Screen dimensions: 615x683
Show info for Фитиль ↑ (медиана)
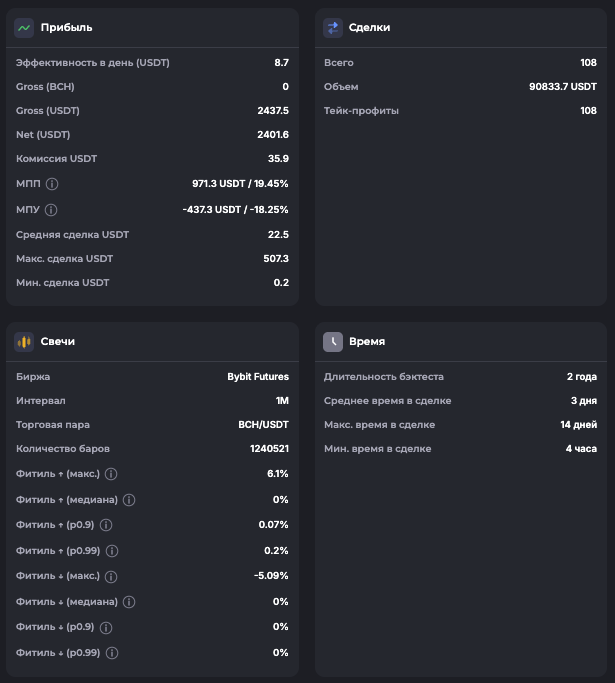pos(129,499)
